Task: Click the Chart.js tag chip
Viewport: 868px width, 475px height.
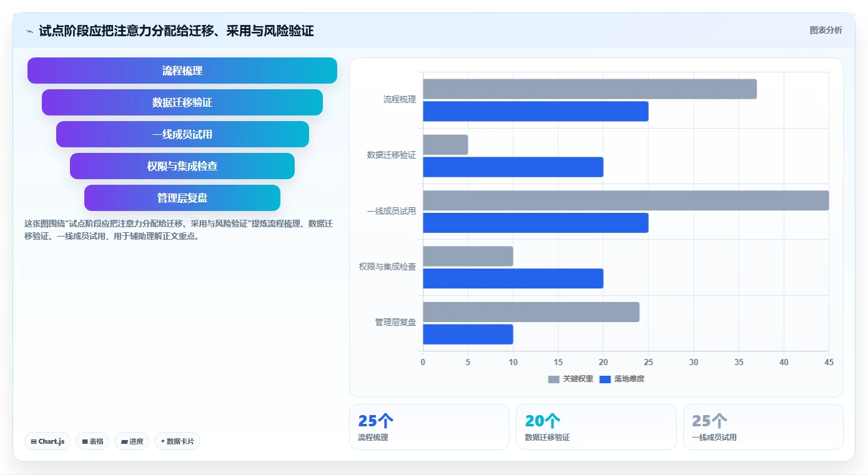Action: pos(48,441)
